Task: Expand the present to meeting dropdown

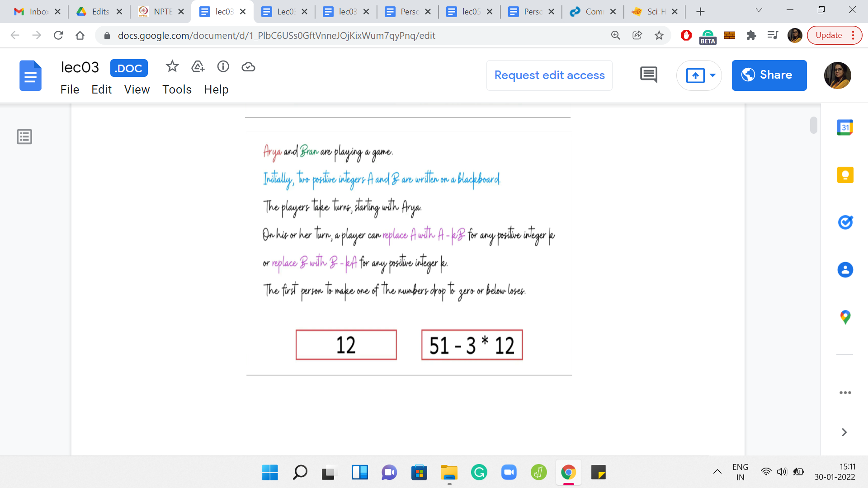Action: coord(713,75)
